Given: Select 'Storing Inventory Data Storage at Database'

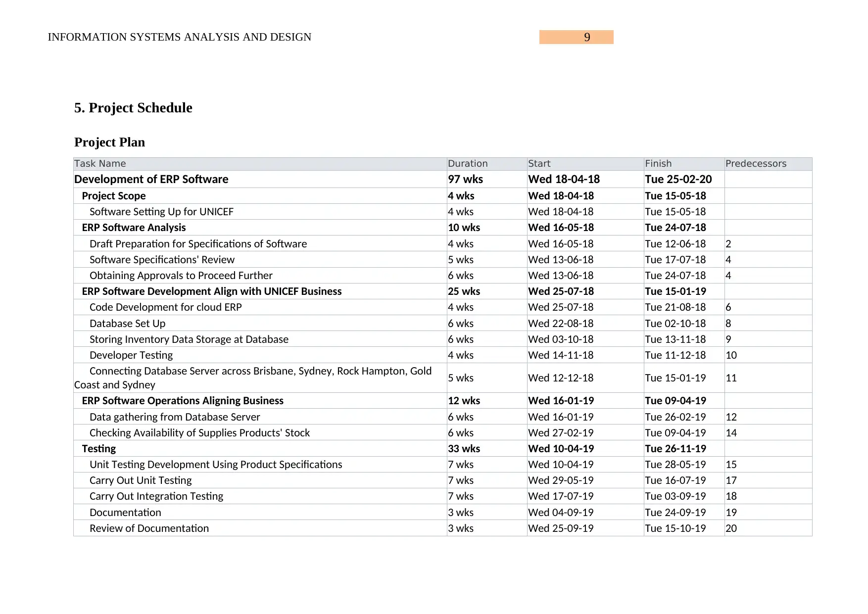Looking at the screenshot, I should point(189,339).
